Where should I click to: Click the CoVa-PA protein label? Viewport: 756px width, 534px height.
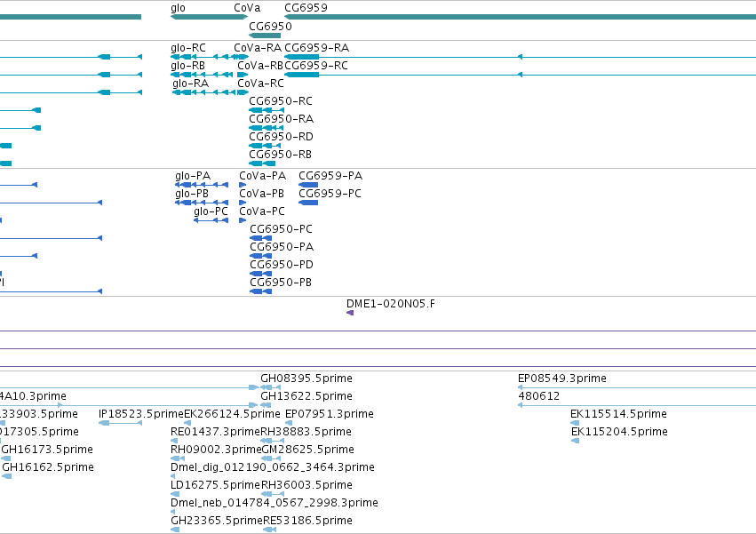(262, 176)
